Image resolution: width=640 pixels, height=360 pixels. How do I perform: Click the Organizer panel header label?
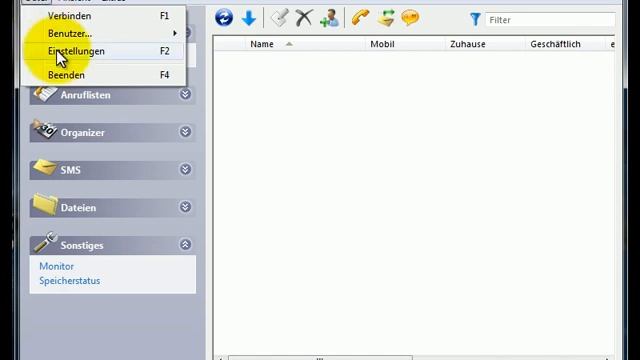tap(82, 133)
